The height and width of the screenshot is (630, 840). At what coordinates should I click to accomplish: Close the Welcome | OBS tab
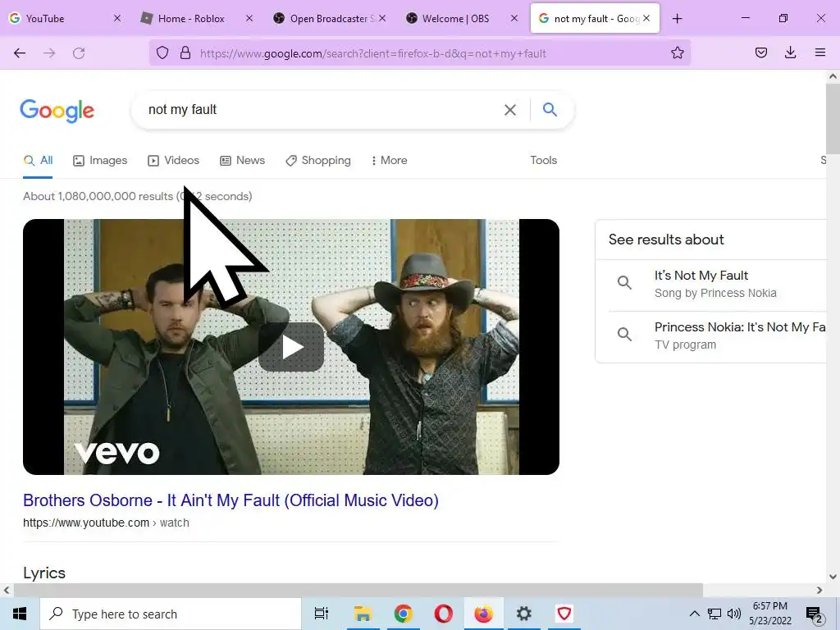[514, 19]
